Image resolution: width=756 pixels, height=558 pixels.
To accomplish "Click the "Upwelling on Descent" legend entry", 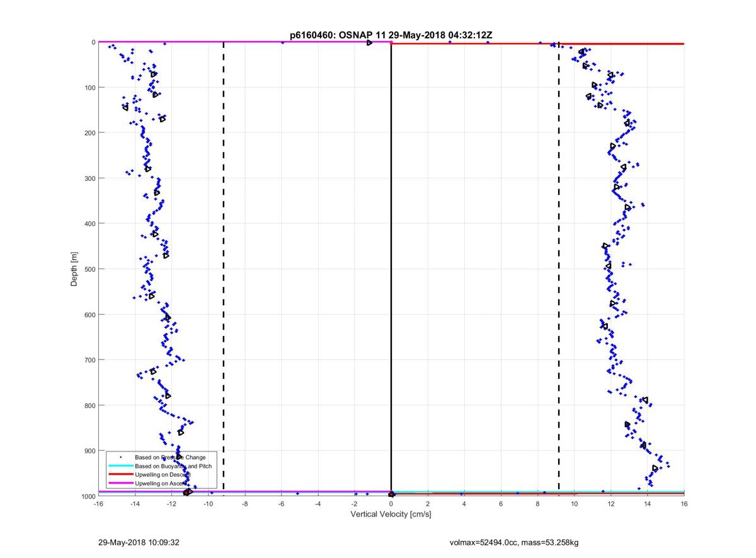I will (163, 474).
